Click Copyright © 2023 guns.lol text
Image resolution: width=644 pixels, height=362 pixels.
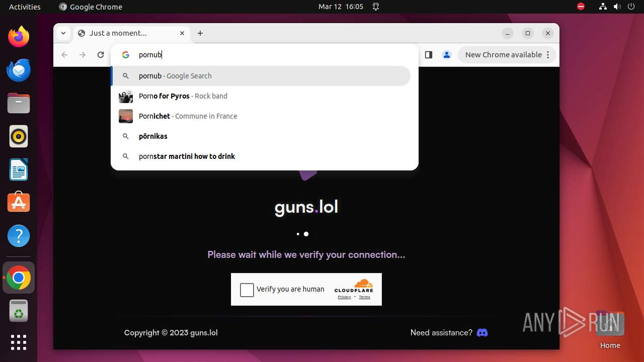pyautogui.click(x=171, y=332)
